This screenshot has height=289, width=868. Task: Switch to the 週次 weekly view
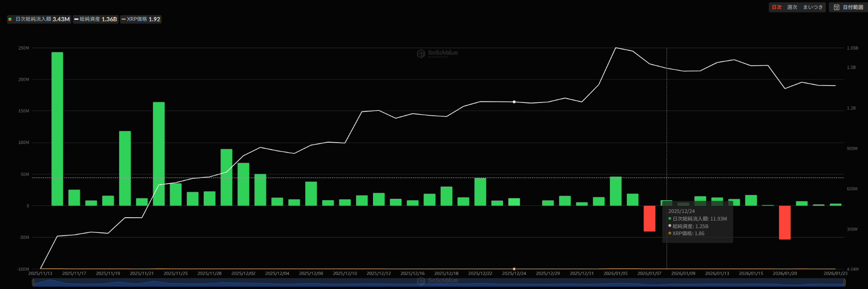(x=792, y=8)
